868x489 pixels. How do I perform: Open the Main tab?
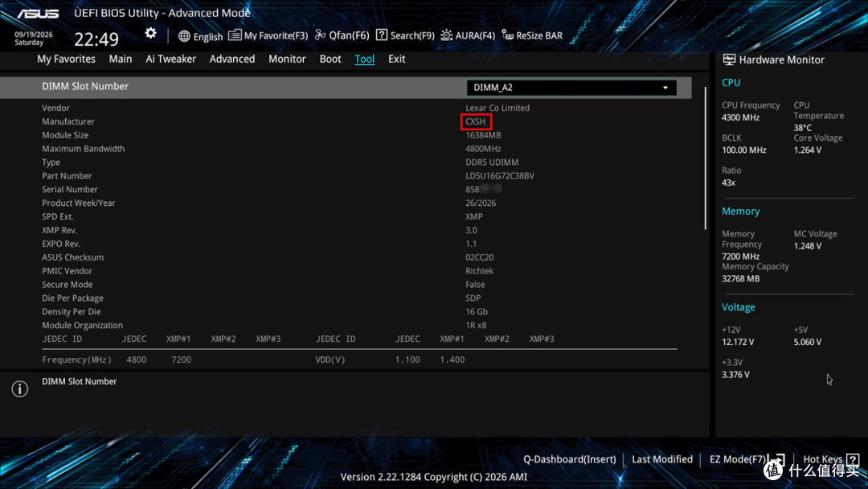coord(120,59)
